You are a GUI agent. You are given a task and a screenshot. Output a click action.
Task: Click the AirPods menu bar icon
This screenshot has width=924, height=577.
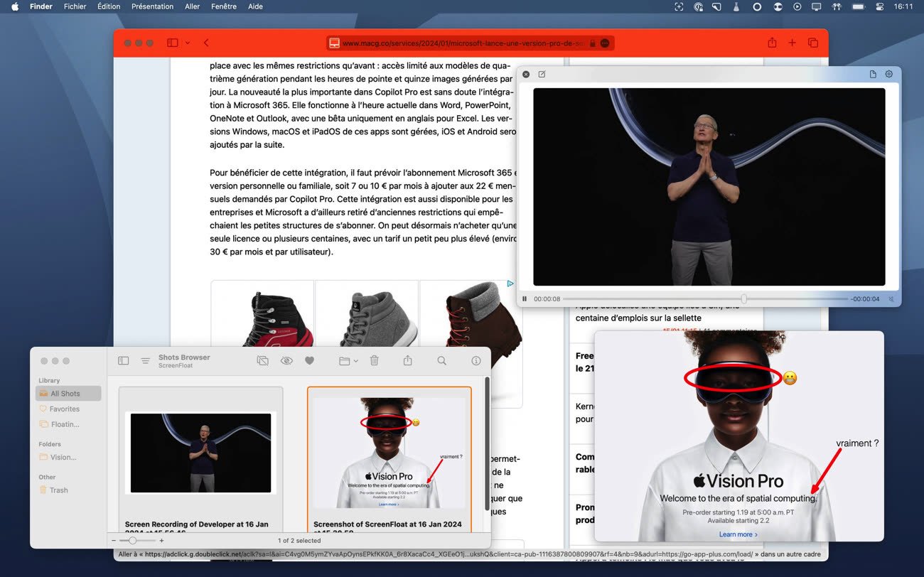(x=837, y=6)
